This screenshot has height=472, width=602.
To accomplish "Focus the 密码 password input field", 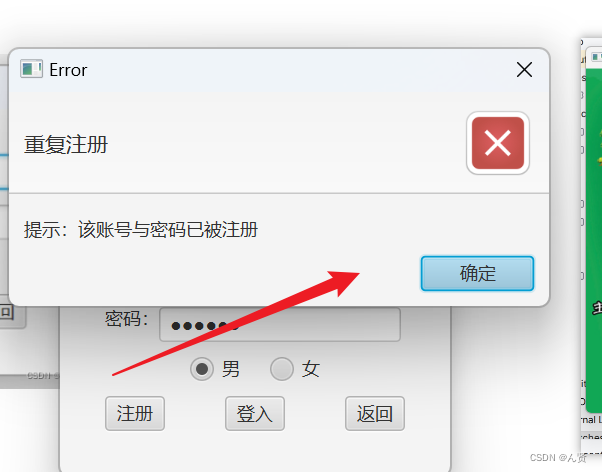I will click(280, 325).
